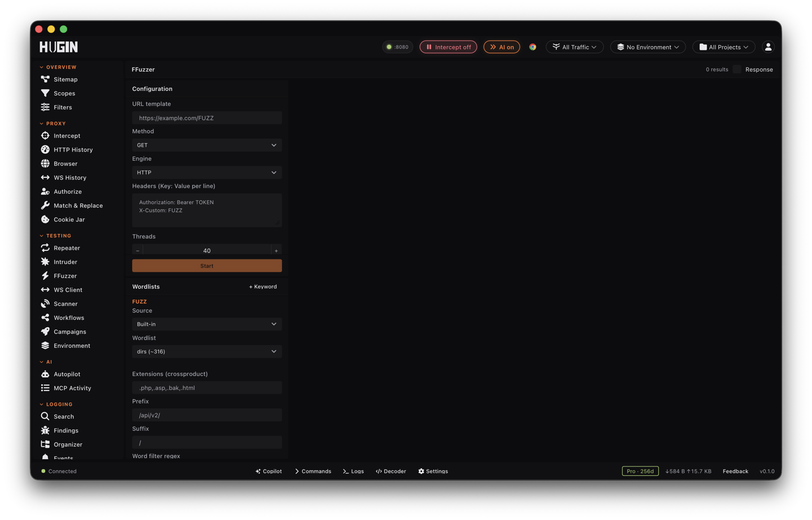Click the Feedback link
Viewport: 812px width, 520px height.
coord(735,471)
